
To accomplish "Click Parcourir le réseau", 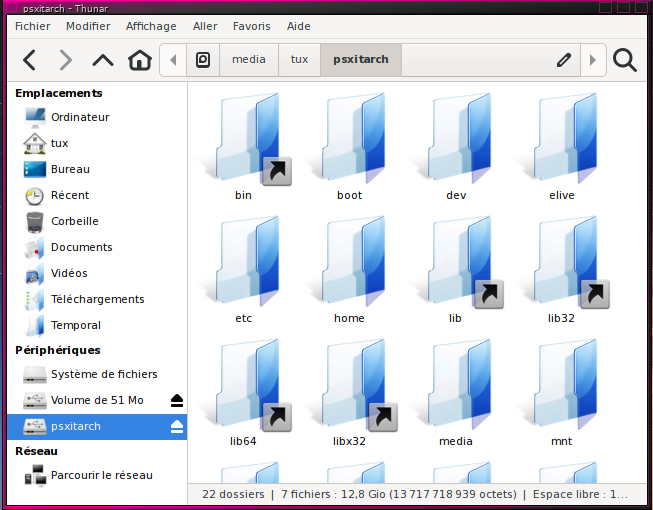I will [97, 475].
